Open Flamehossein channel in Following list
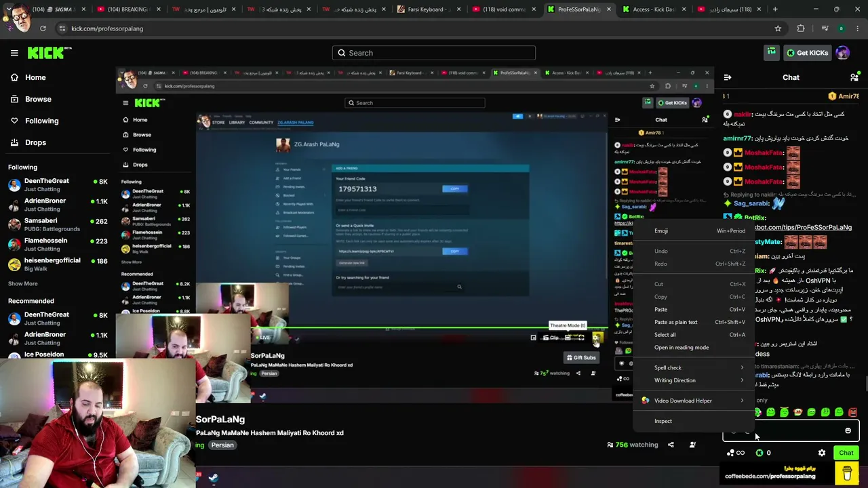The image size is (868, 488). [58, 245]
